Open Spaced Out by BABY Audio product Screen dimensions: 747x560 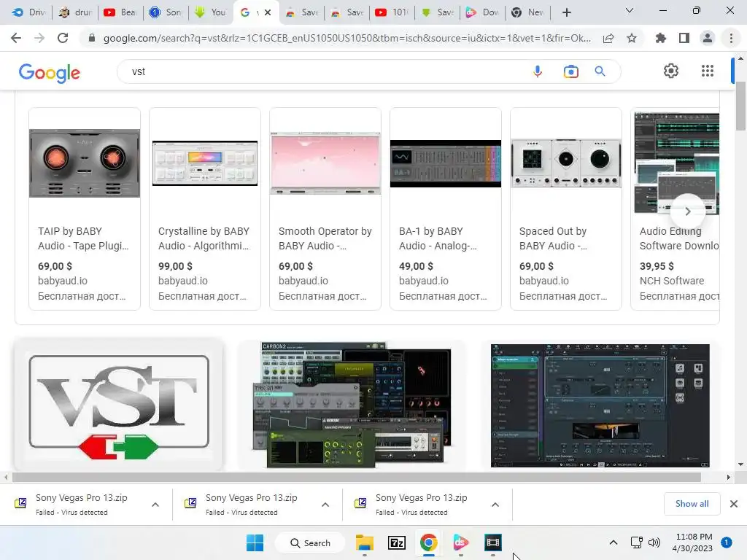tap(566, 209)
